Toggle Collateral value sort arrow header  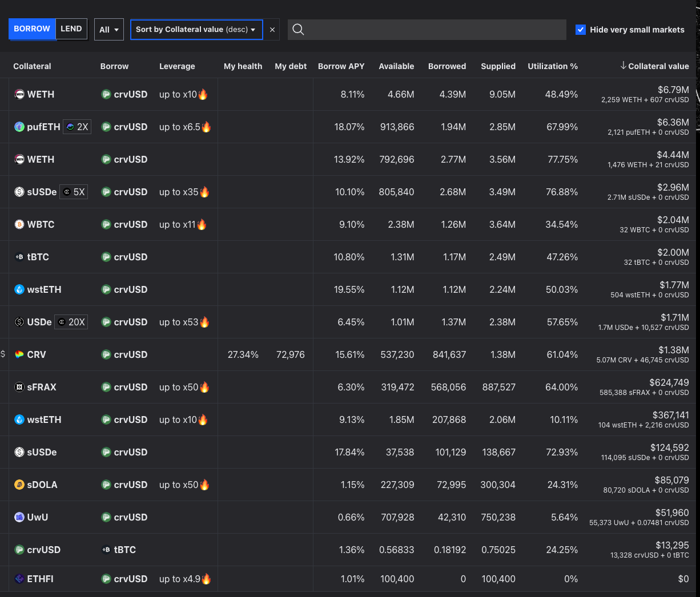click(654, 66)
